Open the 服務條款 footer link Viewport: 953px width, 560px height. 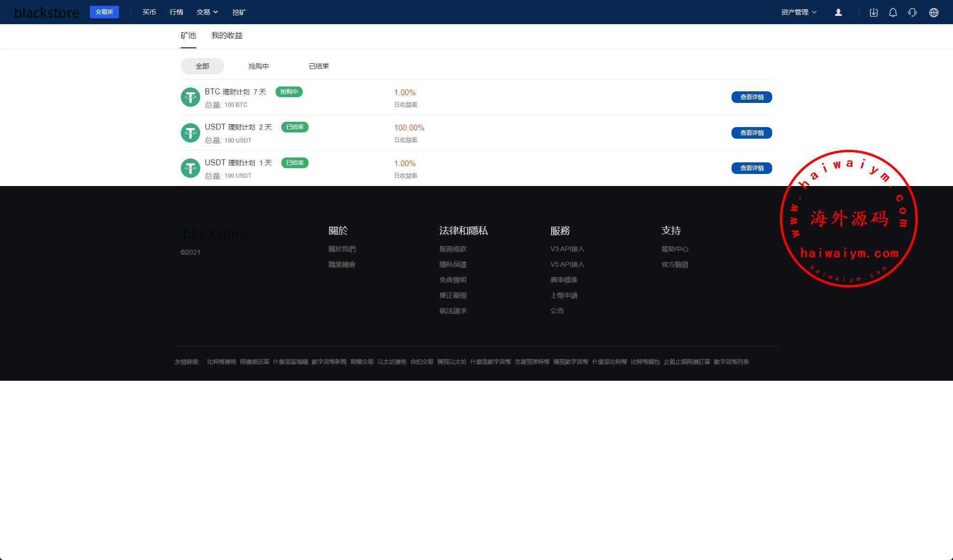coord(453,249)
